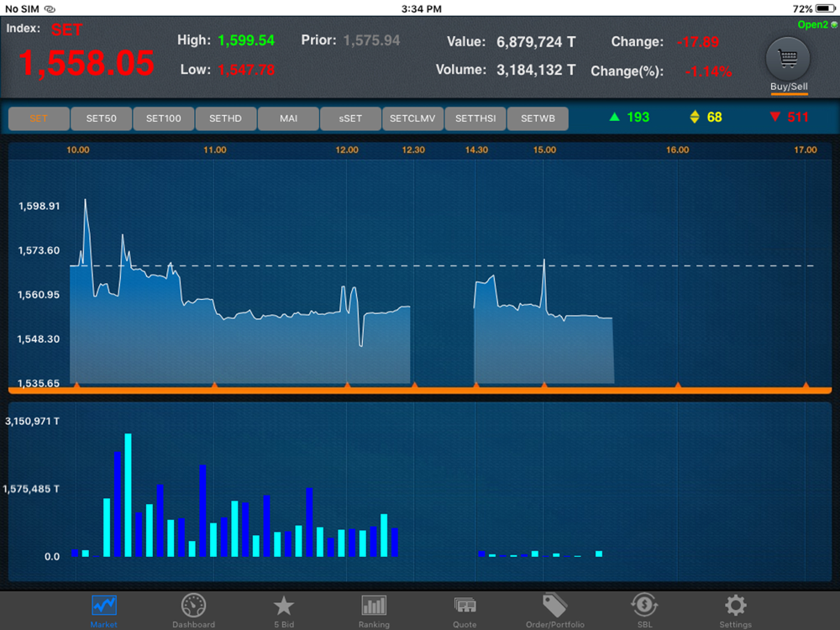Viewport: 840px width, 630px height.
Task: Tap the 14.30 time marker
Action: click(x=476, y=150)
